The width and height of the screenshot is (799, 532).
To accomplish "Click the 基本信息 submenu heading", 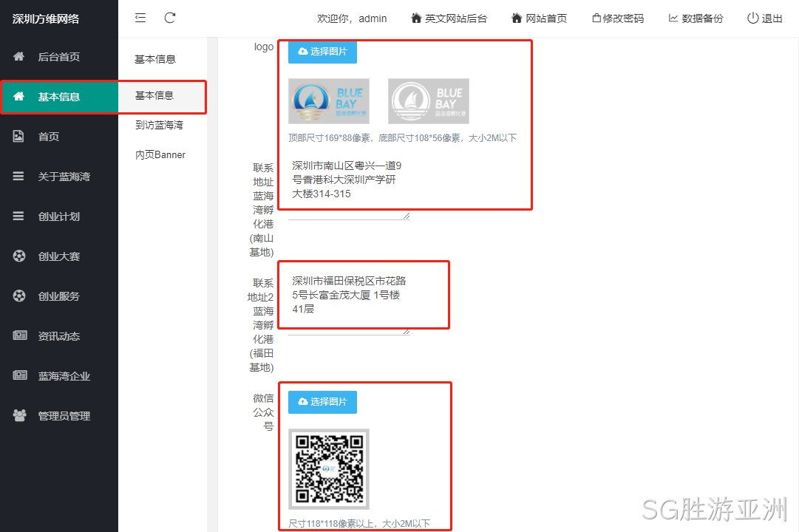I will coord(155,59).
